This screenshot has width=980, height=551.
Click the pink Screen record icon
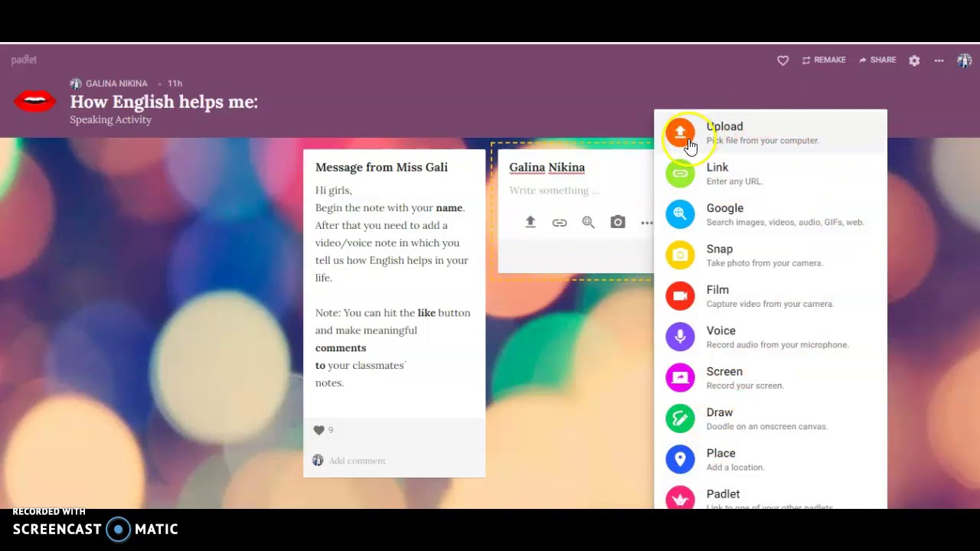coord(680,377)
